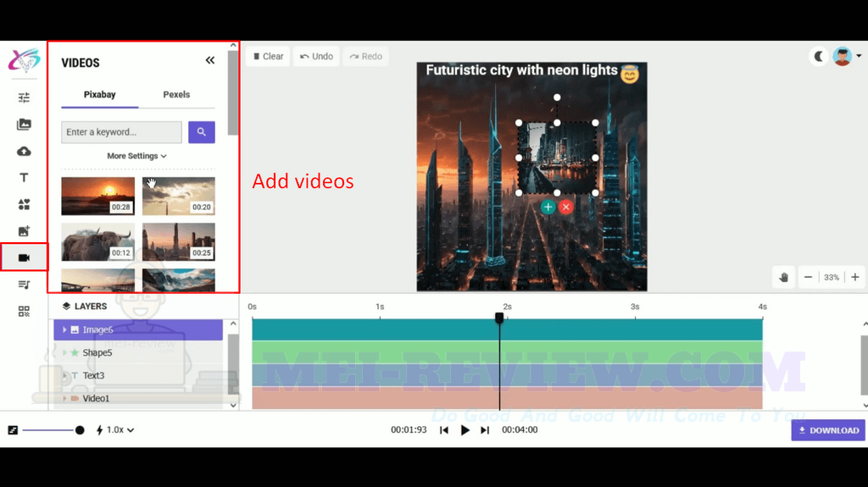Skip to previous frame button

click(x=444, y=430)
